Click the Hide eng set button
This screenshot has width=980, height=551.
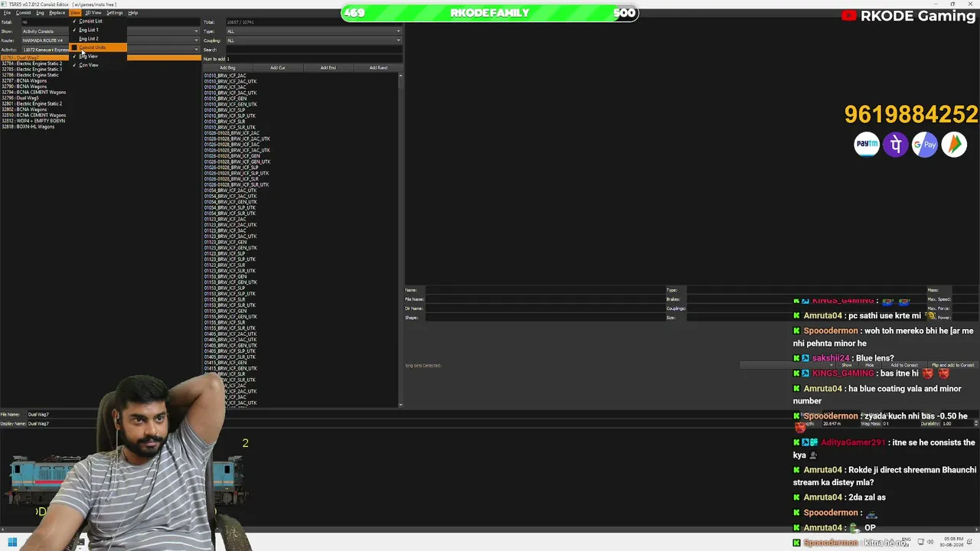(868, 365)
